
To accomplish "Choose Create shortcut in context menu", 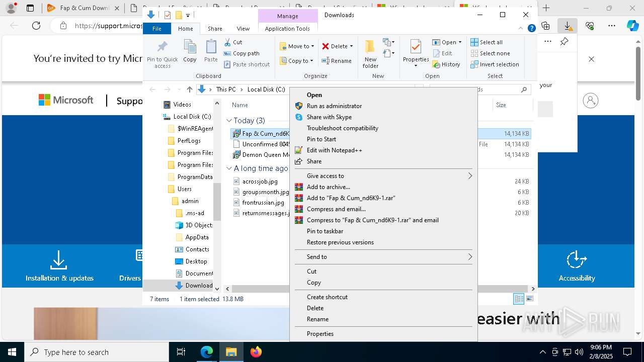I will tap(382, 297).
